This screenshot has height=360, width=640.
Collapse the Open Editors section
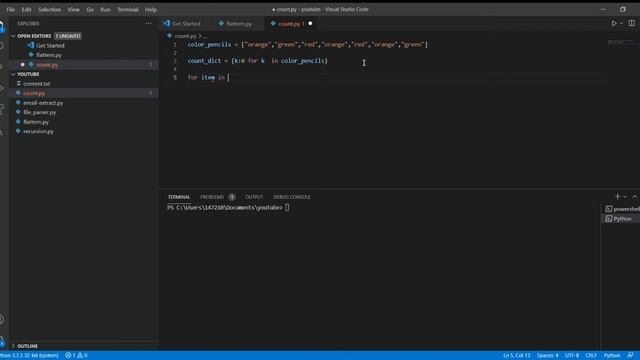point(13,36)
